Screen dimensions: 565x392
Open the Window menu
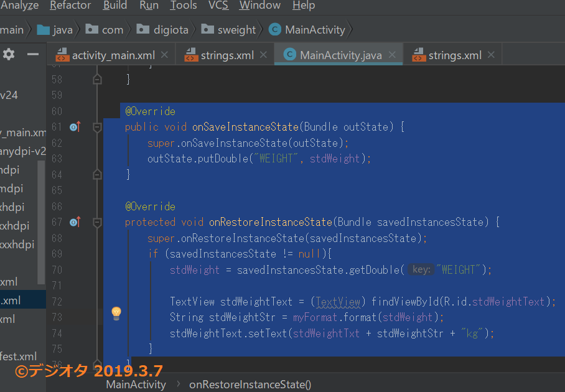[260, 5]
